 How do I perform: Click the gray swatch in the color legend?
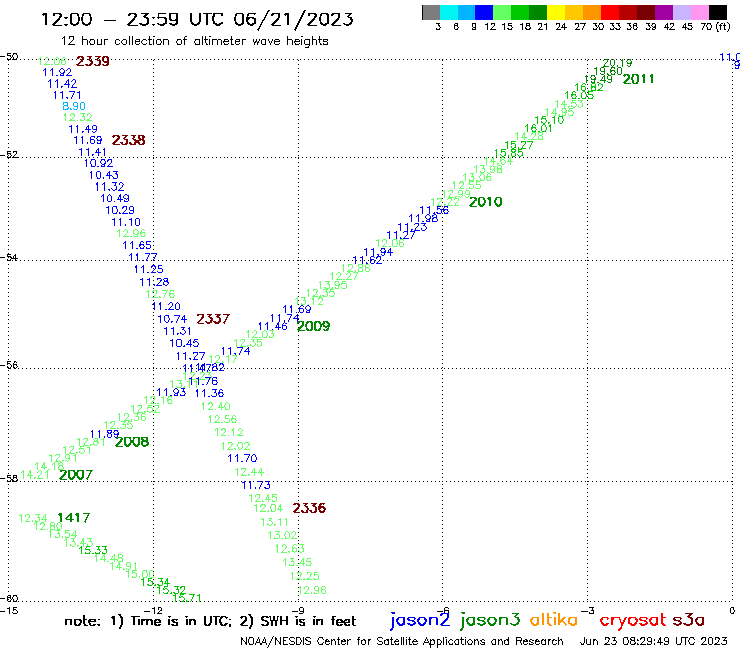pos(431,12)
